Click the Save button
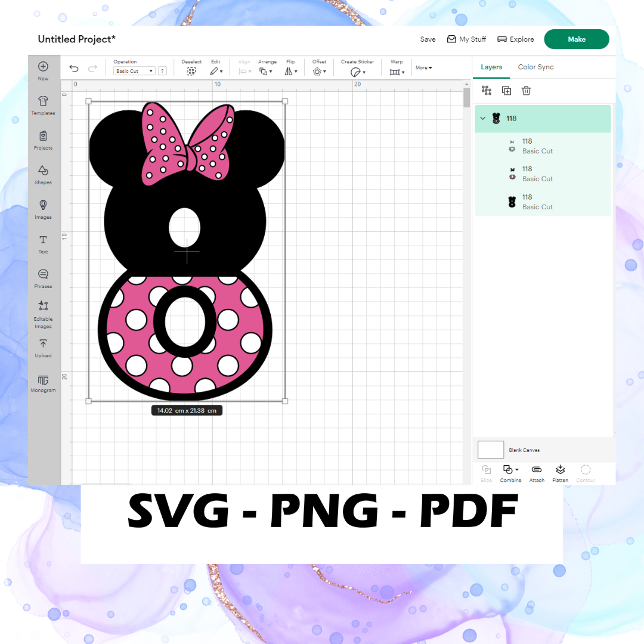This screenshot has height=644, width=644. [428, 39]
